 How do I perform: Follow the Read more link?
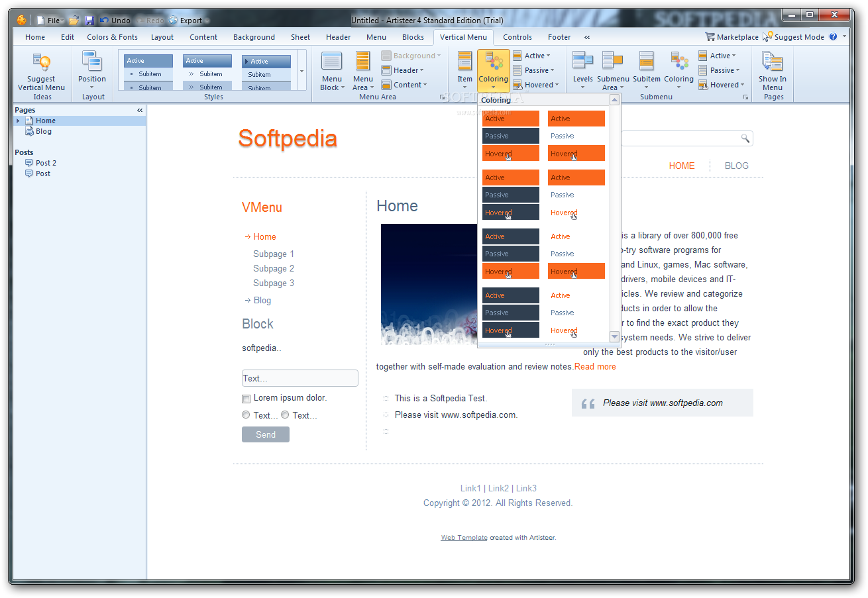click(595, 366)
